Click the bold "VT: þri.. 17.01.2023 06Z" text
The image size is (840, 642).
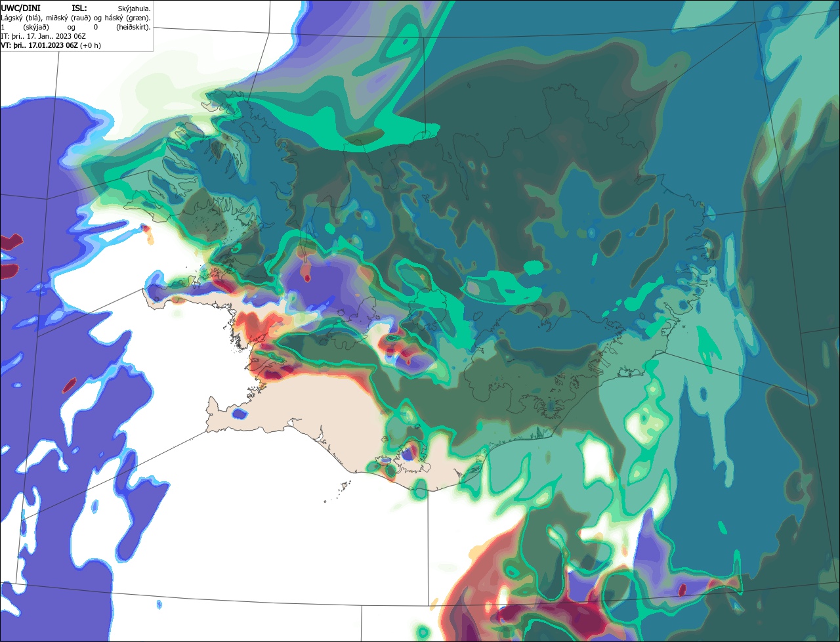(39, 45)
